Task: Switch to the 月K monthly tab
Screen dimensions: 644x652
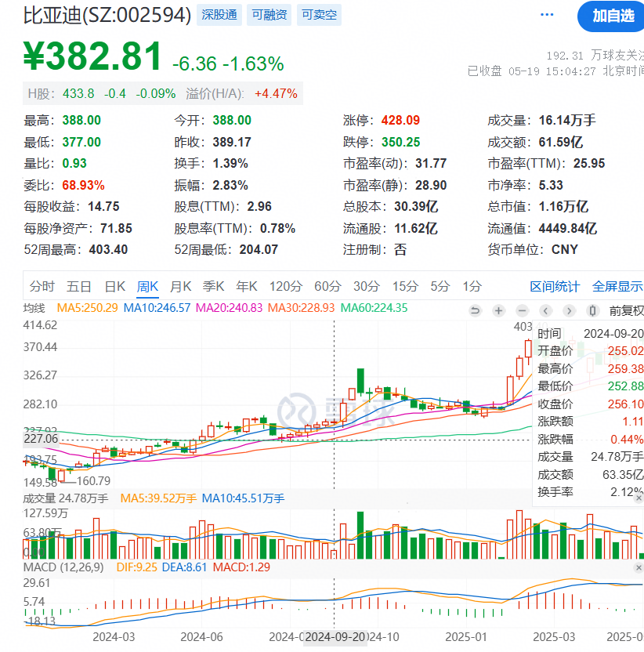Action: point(181,287)
